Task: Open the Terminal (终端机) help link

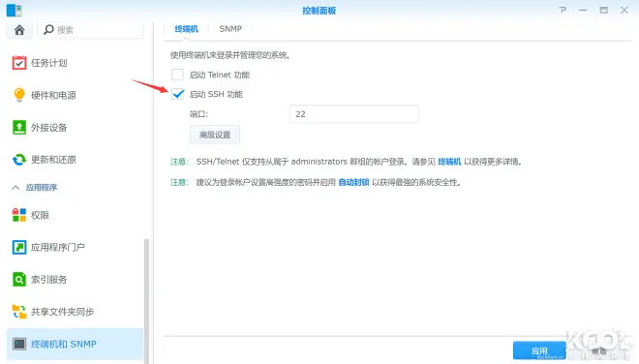Action: click(x=449, y=162)
